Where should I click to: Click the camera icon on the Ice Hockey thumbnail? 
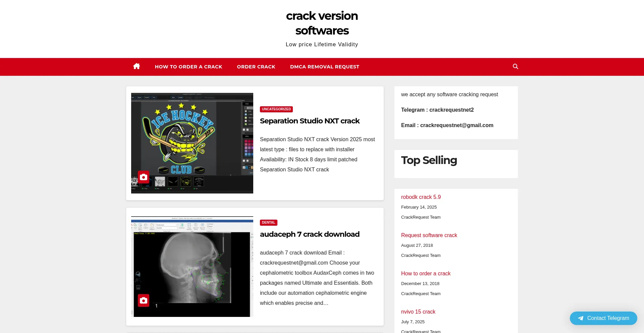pos(144,177)
